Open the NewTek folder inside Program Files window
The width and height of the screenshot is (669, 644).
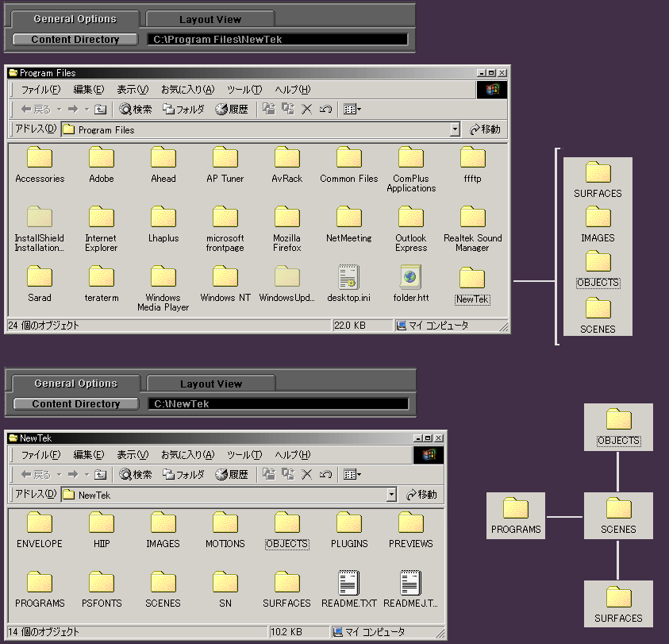tap(472, 278)
